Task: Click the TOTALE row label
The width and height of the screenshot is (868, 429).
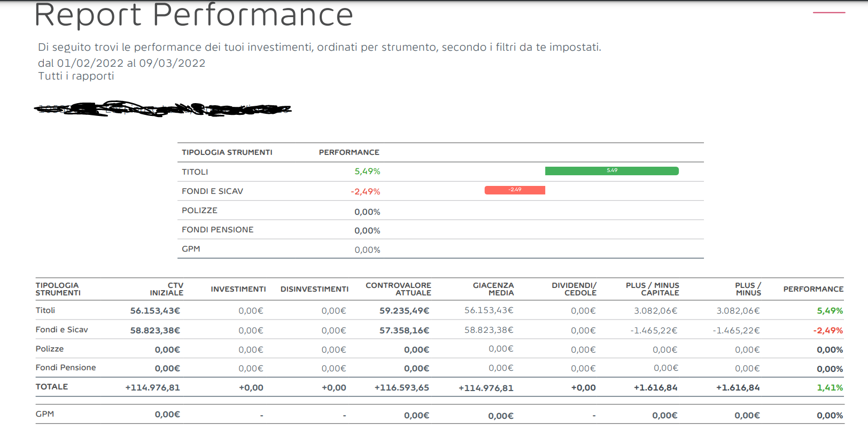Action: coord(52,387)
